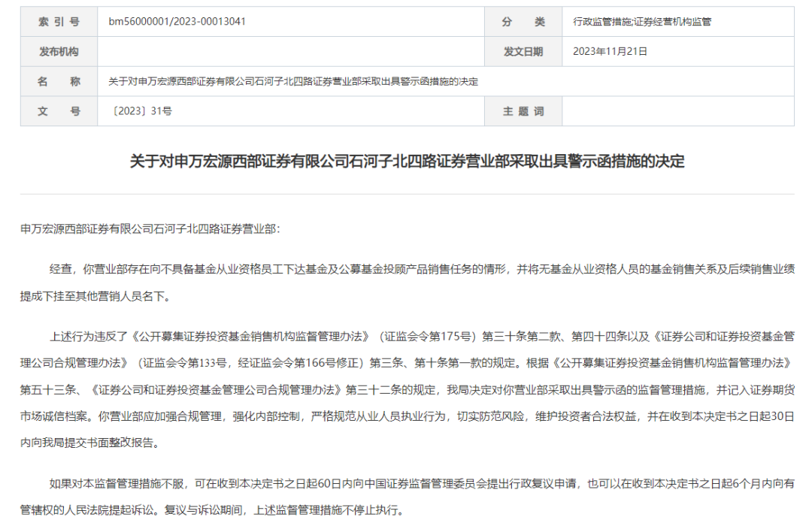Image resolution: width=812 pixels, height=520 pixels.
Task: Click the empty 发布机构 value cell
Action: coord(290,52)
